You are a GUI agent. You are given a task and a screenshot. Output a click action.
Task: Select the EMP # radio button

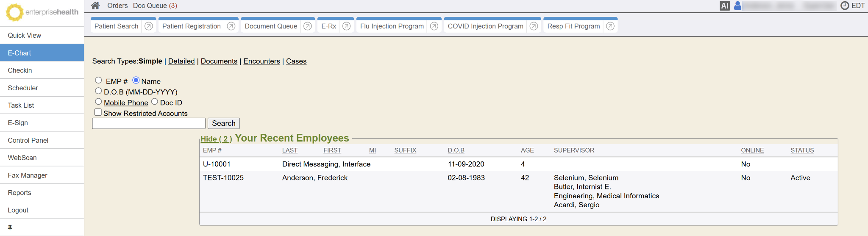98,80
